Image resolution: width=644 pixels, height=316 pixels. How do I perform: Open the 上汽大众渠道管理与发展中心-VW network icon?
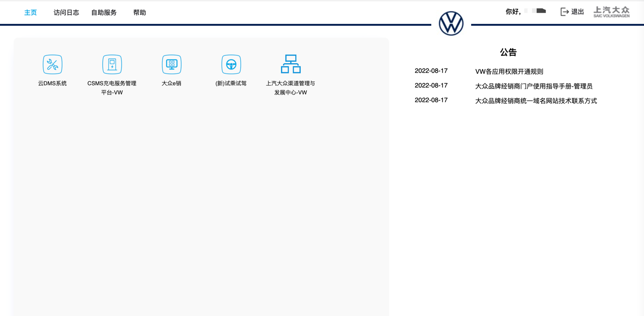[x=291, y=64]
